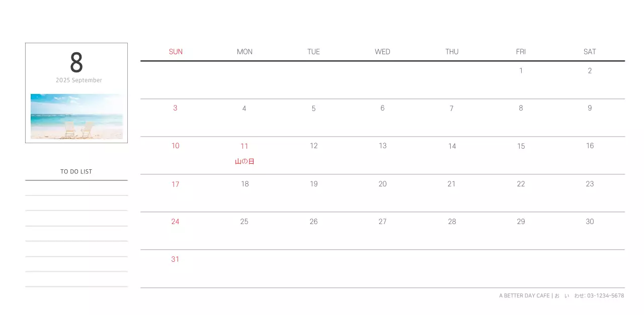Select the large month number 8
Viewport: 644px width, 315px height.
pos(76,63)
